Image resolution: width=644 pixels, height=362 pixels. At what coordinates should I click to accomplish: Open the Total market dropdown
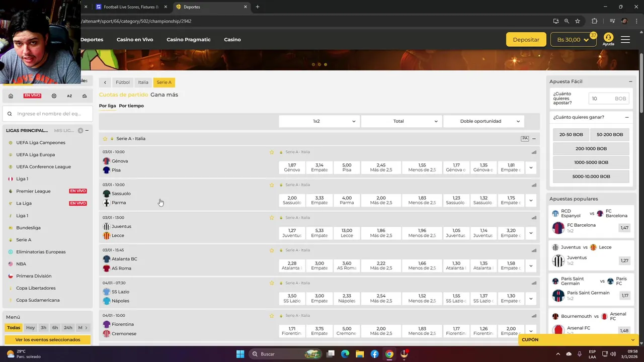(401, 121)
